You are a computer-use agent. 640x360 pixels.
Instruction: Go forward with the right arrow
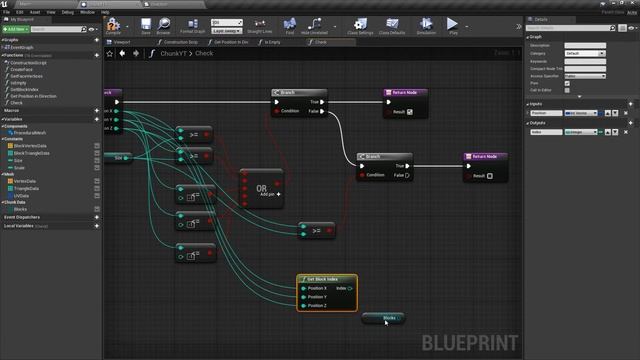coord(136,53)
